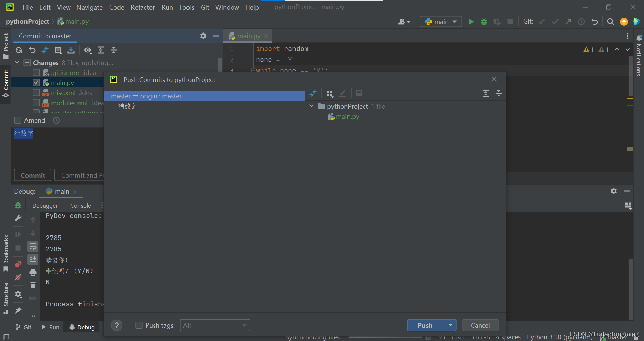Click Show Diff icon in Push dialog
The height and width of the screenshot is (341, 644).
313,93
